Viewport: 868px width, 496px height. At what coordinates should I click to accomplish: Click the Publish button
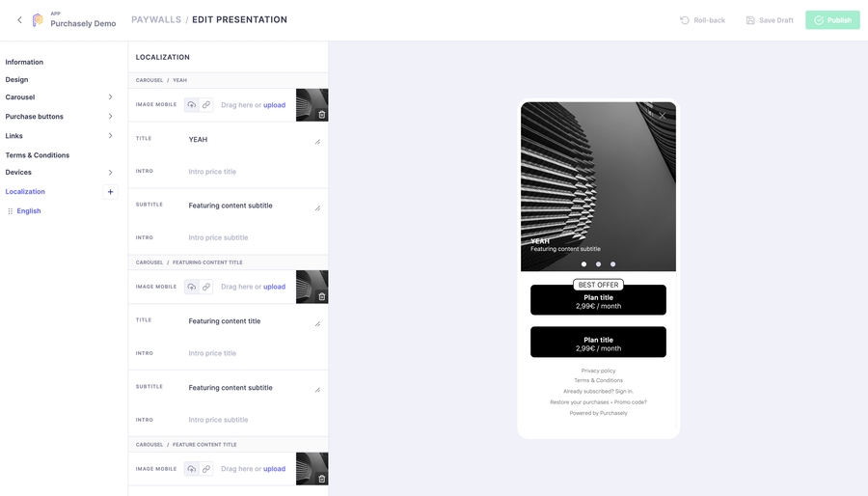pos(832,20)
